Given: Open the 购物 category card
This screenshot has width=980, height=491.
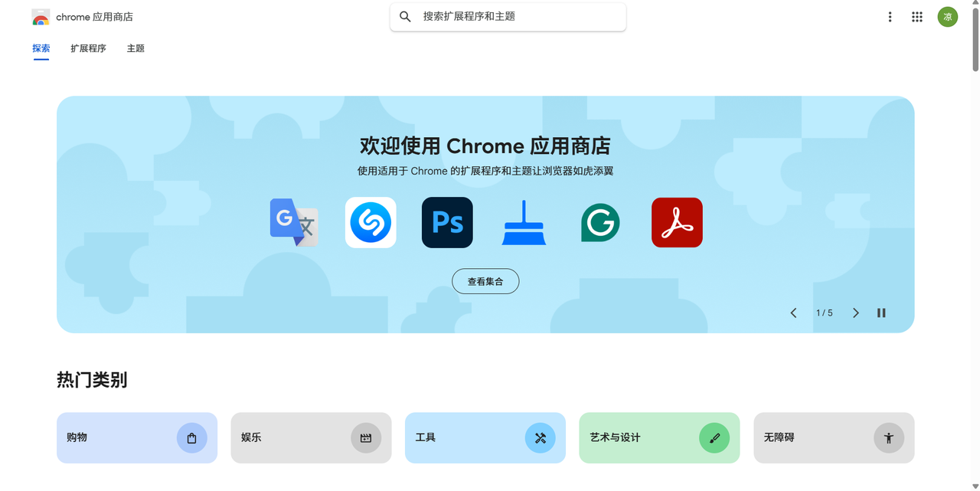Looking at the screenshot, I should pyautogui.click(x=137, y=437).
